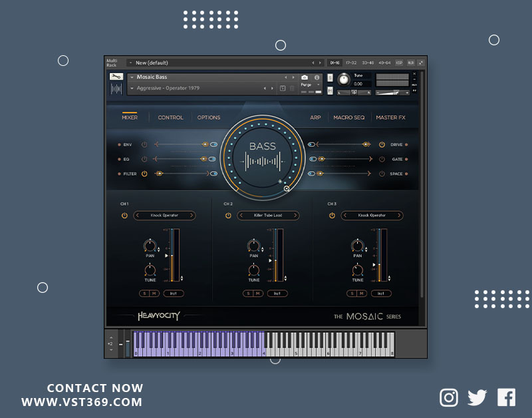Screen dimensions: 532x418
Task: Toggle CH 2 power button
Action: pyautogui.click(x=228, y=215)
